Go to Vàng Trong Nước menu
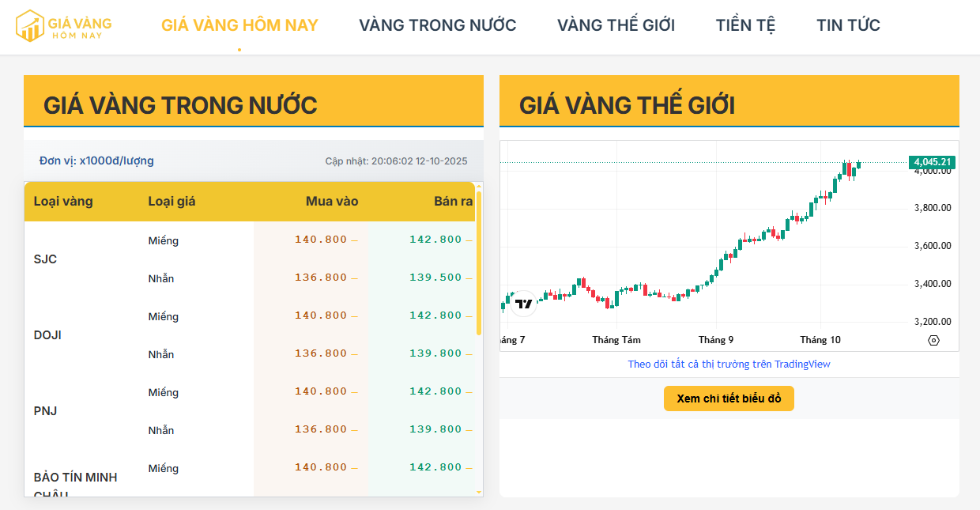The width and height of the screenshot is (980, 510). 437,25
